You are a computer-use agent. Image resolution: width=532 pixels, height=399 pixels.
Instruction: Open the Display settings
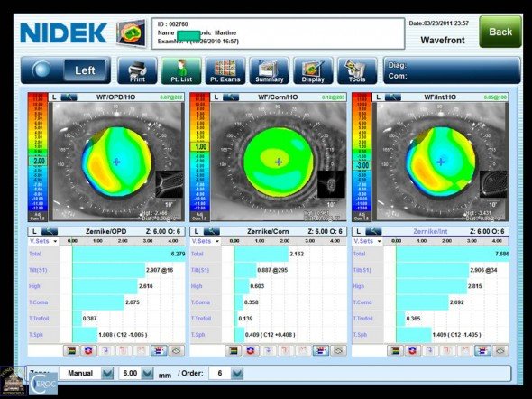(x=313, y=70)
